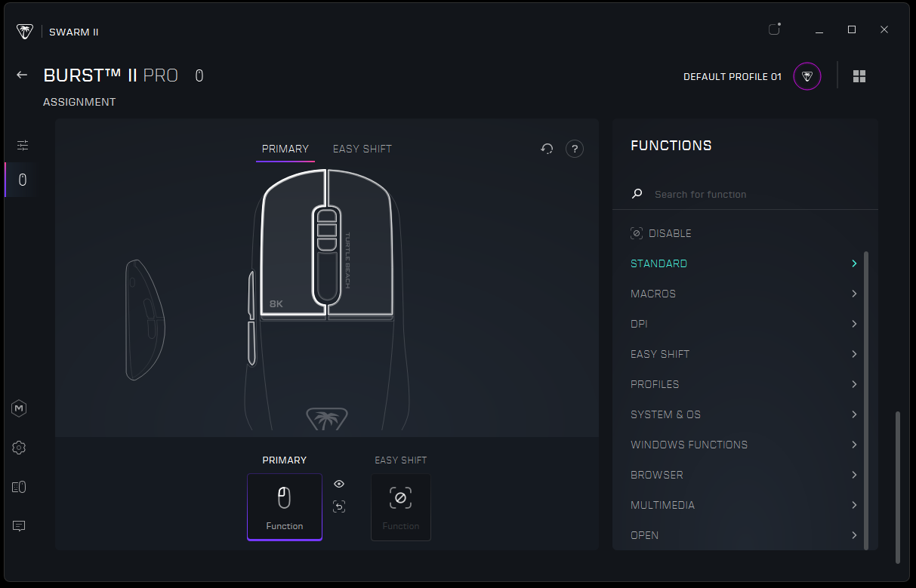
Task: Click the reset assignment circular arrow icon
Action: (x=547, y=149)
